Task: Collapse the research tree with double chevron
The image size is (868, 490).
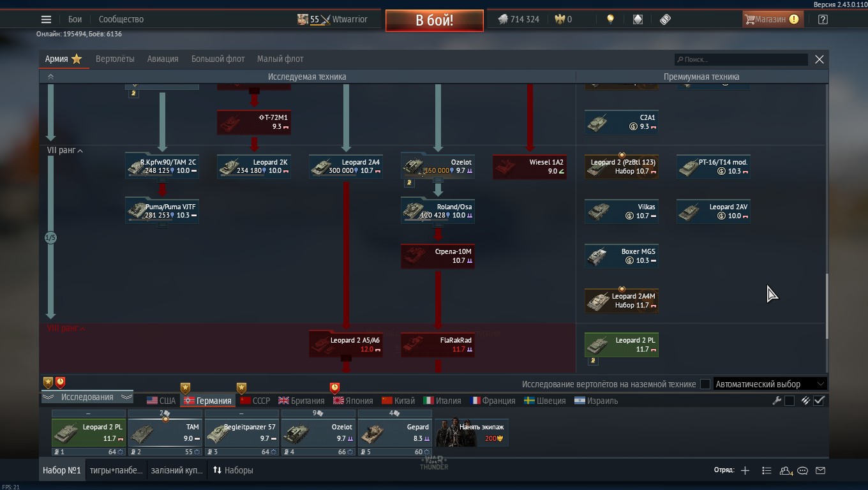Action: coord(50,77)
